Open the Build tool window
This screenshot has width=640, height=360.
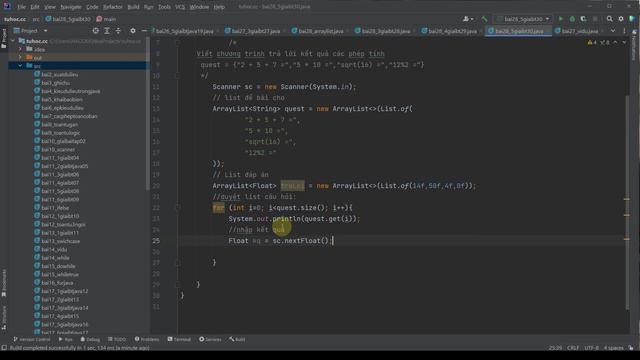click(237, 339)
